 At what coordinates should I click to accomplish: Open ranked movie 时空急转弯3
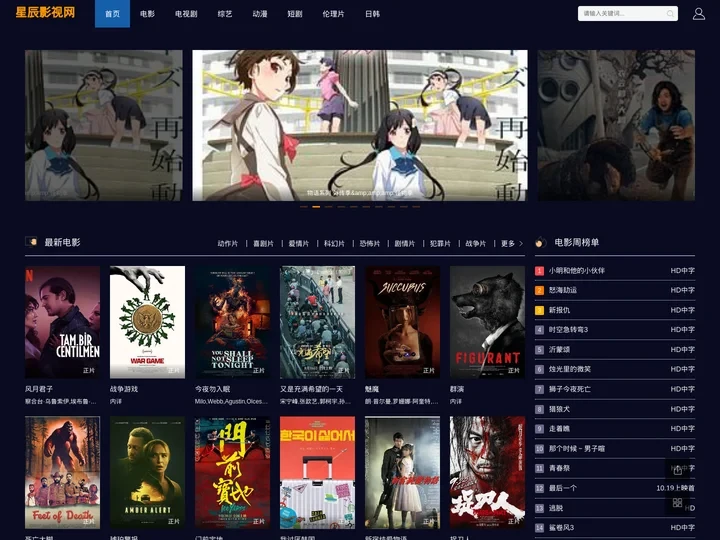(x=568, y=330)
